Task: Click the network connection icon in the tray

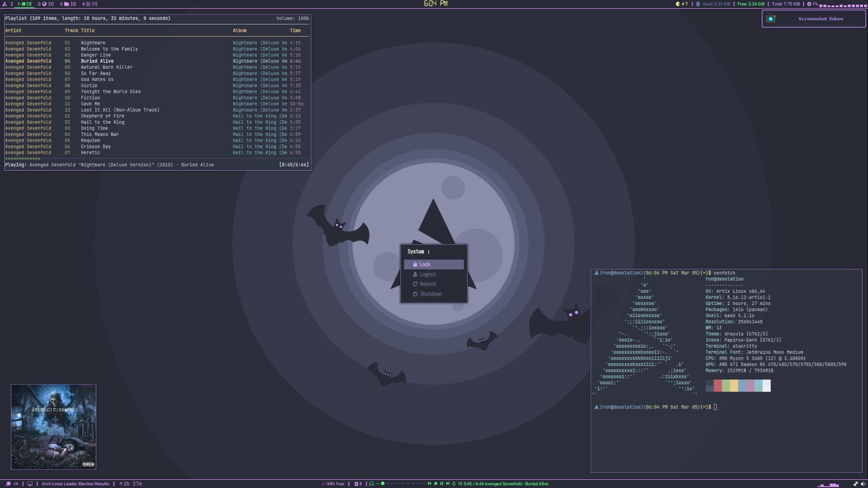Action: coord(855,484)
